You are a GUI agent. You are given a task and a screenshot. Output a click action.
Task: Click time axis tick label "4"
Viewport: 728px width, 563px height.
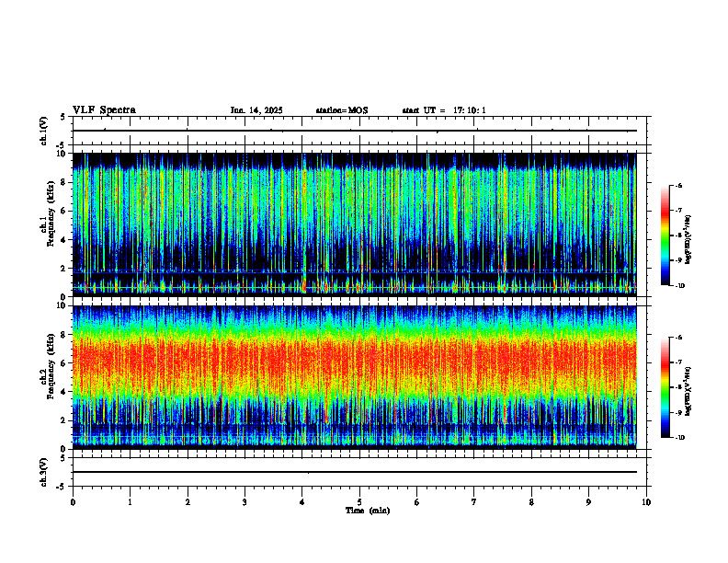coord(302,502)
